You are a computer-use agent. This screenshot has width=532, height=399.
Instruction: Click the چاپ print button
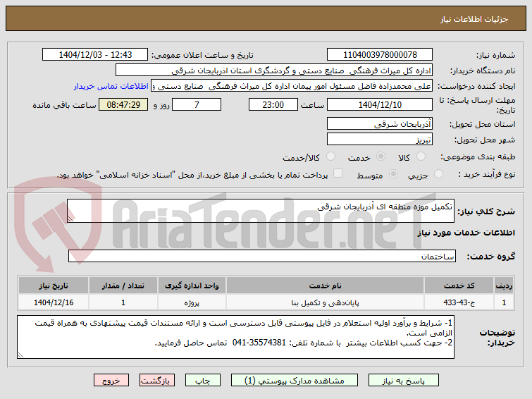(x=202, y=381)
